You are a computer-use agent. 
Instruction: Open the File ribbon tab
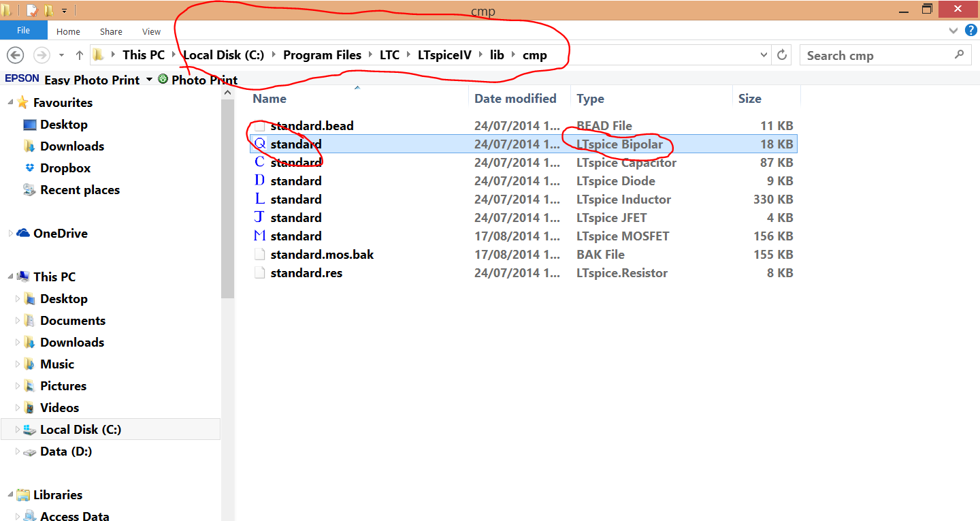pyautogui.click(x=23, y=31)
